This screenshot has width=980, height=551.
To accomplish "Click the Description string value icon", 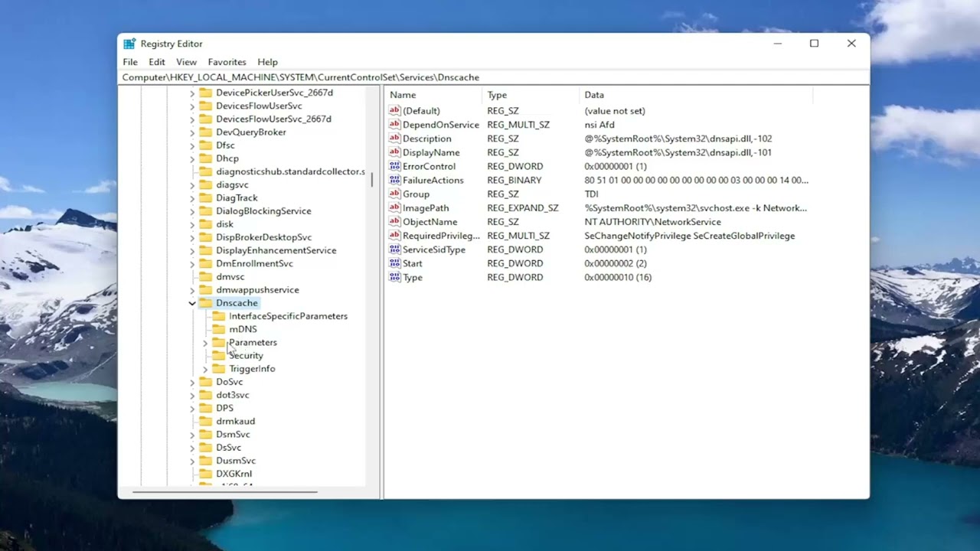I will [394, 139].
